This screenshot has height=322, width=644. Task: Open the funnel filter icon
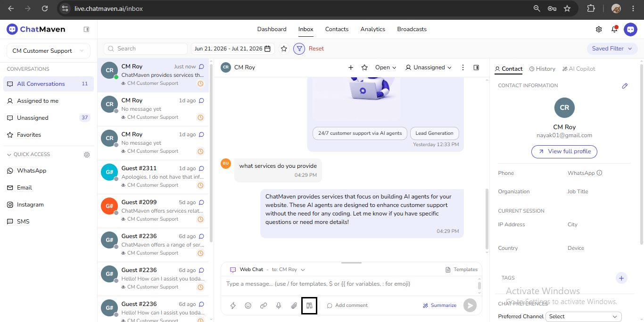(x=299, y=49)
